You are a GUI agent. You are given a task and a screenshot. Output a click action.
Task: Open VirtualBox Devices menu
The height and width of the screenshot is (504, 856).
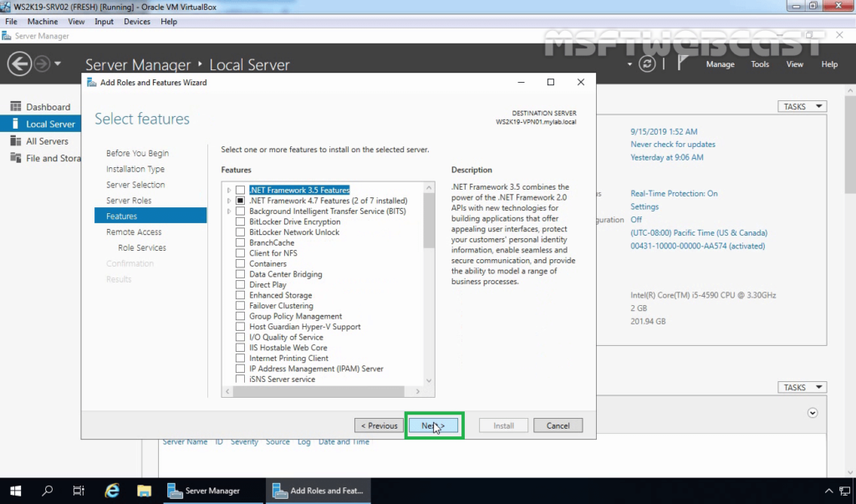(137, 21)
